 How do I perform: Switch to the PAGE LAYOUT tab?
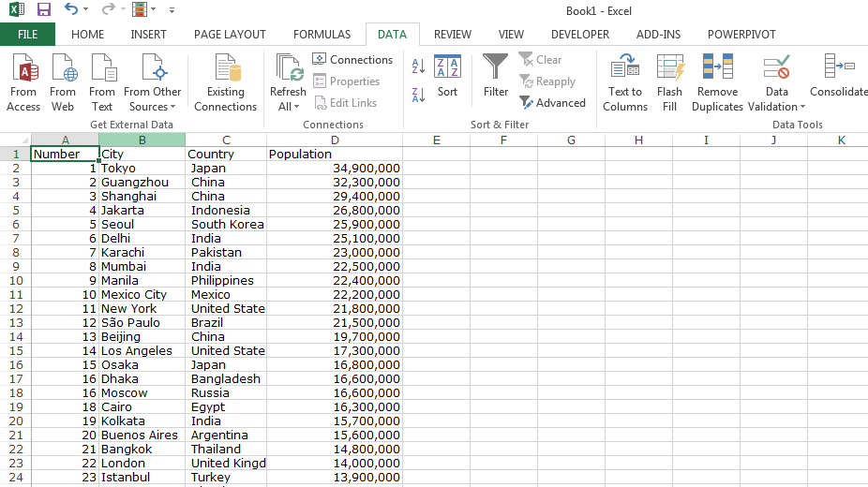230,35
